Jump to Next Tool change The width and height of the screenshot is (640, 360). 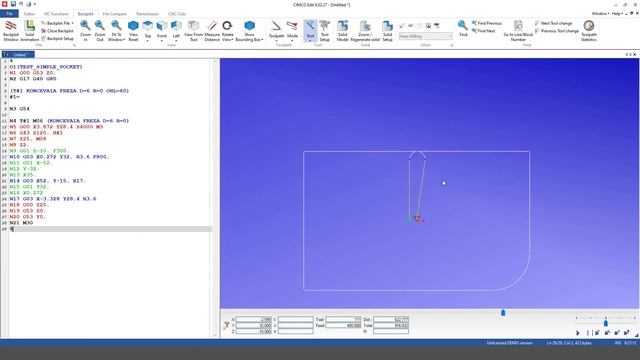tap(553, 23)
